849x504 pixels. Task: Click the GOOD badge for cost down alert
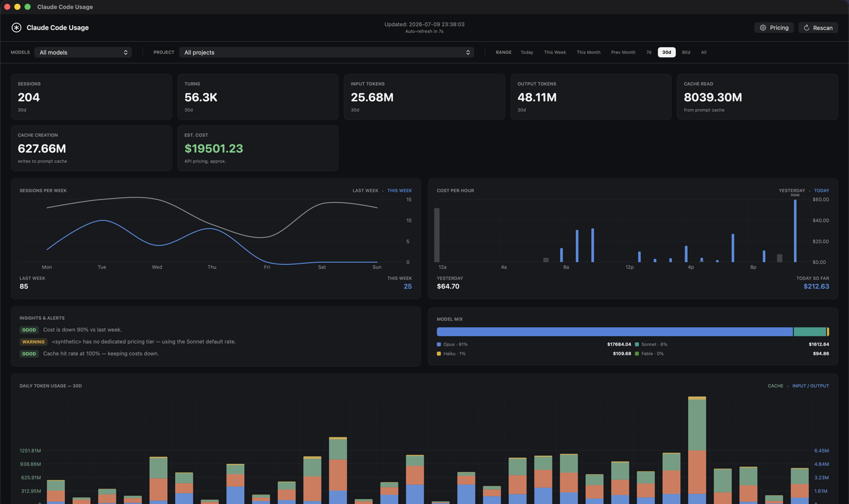tap(29, 330)
